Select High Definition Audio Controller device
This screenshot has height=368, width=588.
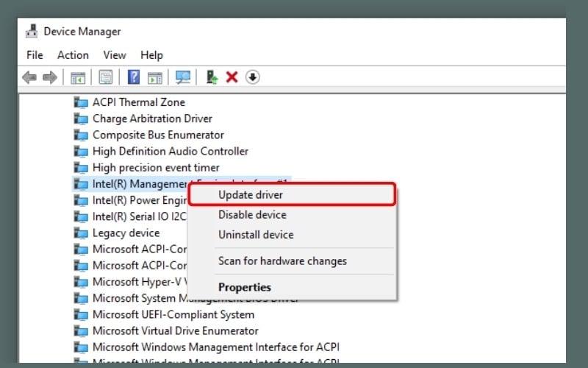tap(171, 152)
